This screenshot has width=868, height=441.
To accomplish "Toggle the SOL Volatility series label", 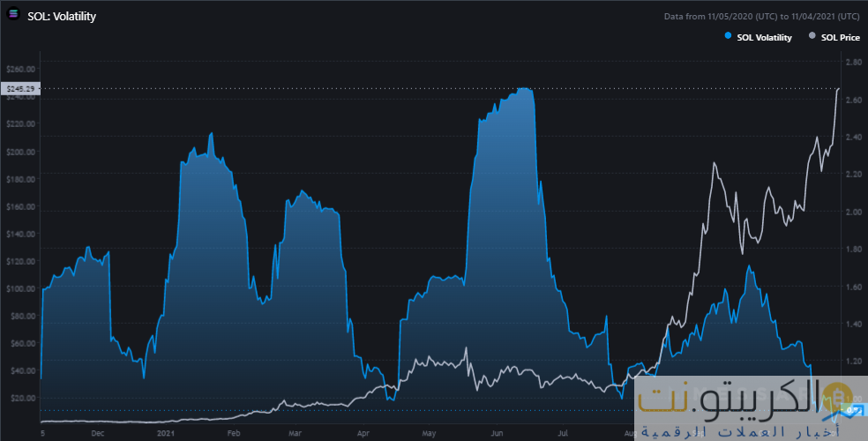I will [x=763, y=37].
